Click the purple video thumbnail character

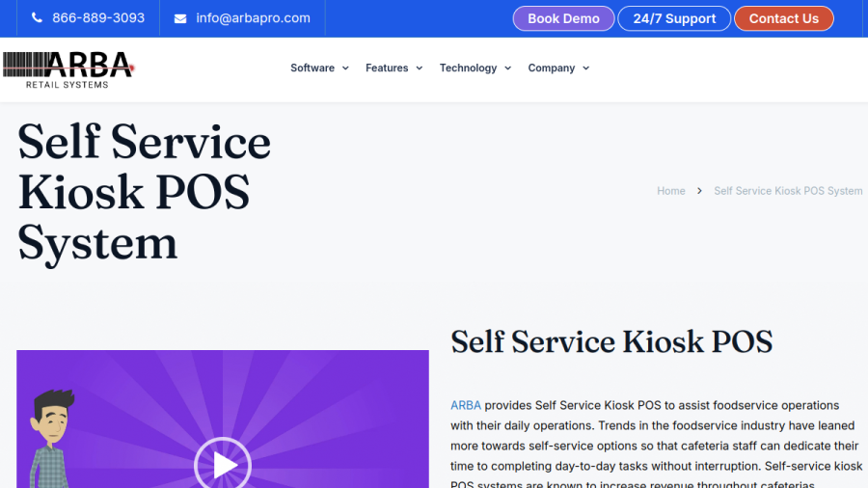[x=51, y=438]
